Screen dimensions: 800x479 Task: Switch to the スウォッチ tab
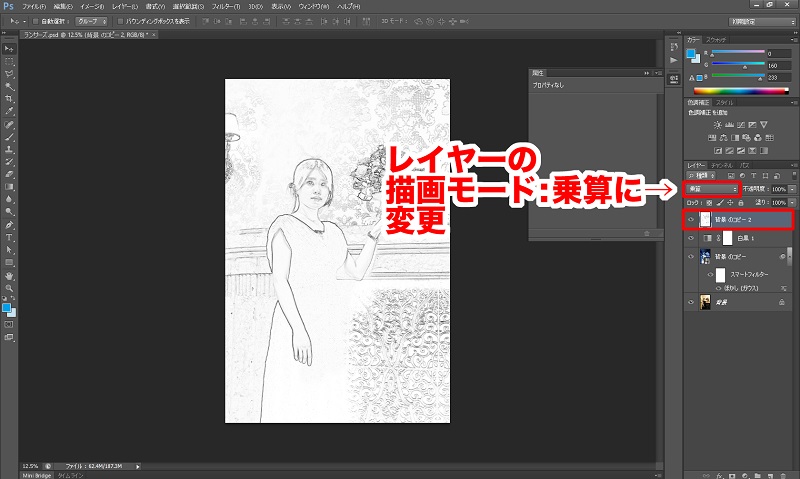coord(716,40)
